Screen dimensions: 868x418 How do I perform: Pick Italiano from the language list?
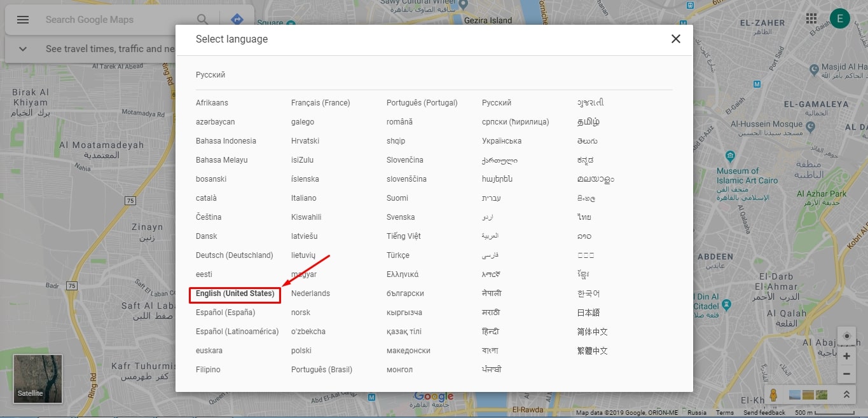pyautogui.click(x=304, y=198)
